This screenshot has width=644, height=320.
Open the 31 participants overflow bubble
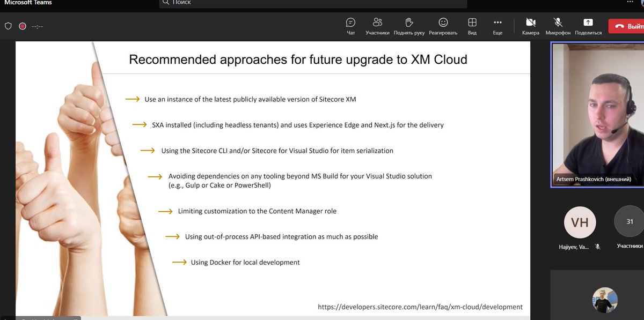tap(630, 221)
